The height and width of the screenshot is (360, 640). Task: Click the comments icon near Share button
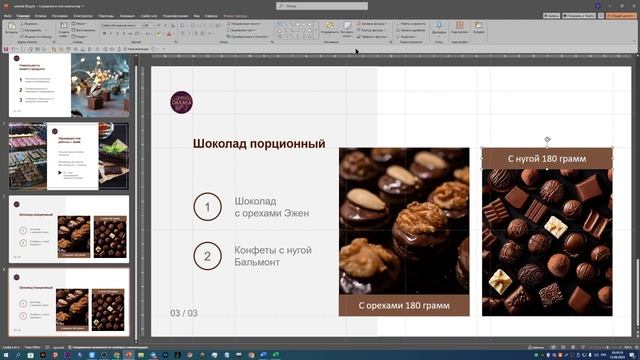click(601, 16)
